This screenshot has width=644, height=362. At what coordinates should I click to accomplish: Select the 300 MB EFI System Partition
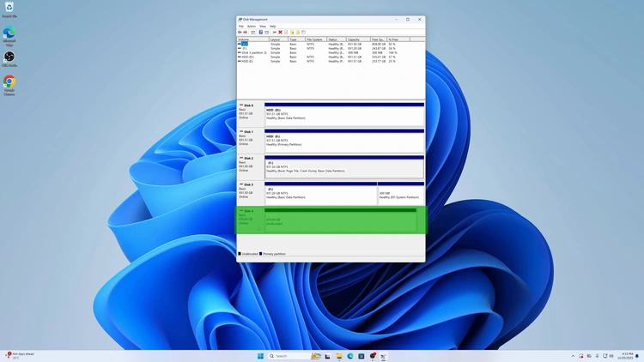point(401,194)
